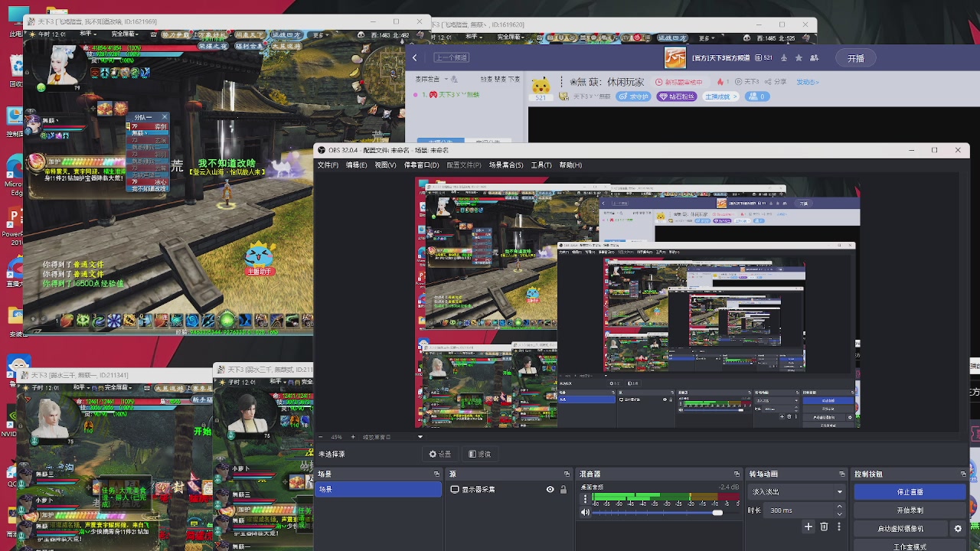Click the remove transition trash icon
Screen dimensions: 980x551
[x=824, y=527]
